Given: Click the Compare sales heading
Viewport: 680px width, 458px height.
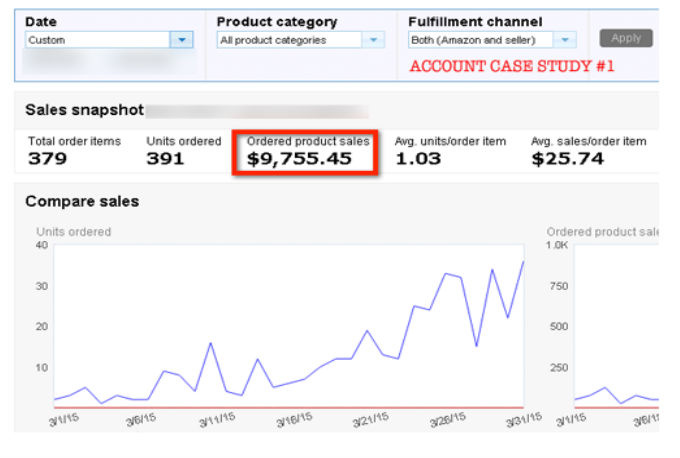Looking at the screenshot, I should (82, 202).
